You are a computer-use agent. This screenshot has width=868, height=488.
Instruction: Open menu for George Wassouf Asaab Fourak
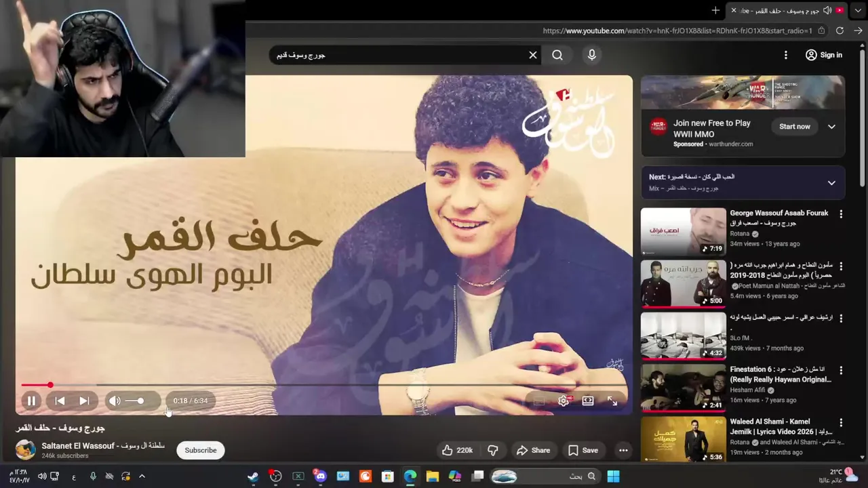coord(841,214)
